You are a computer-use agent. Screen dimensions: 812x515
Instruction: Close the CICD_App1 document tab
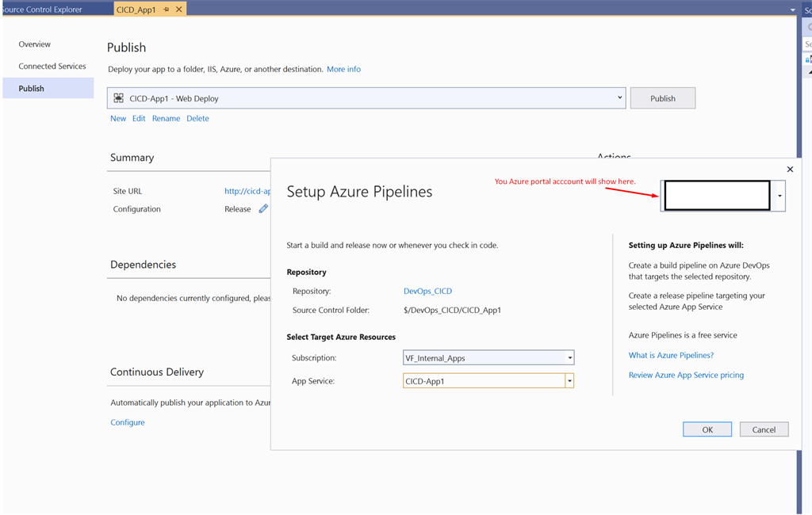click(178, 10)
